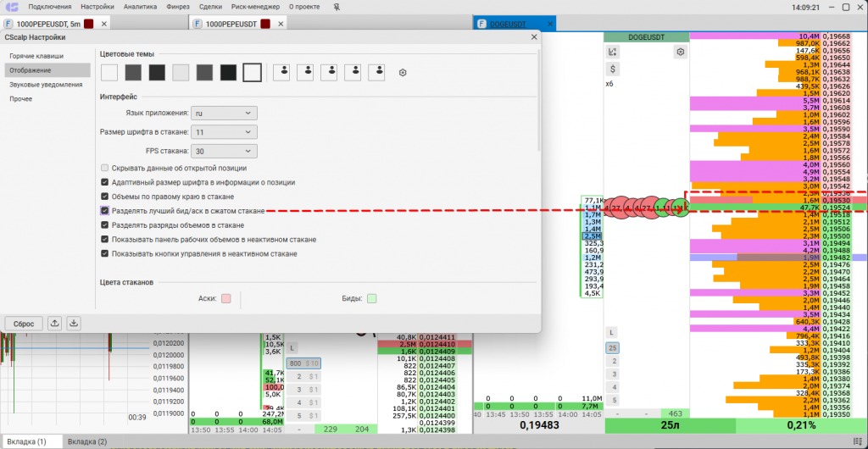Click dark red square on 1000PEPEUSDT, 5m tab

pyautogui.click(x=88, y=24)
